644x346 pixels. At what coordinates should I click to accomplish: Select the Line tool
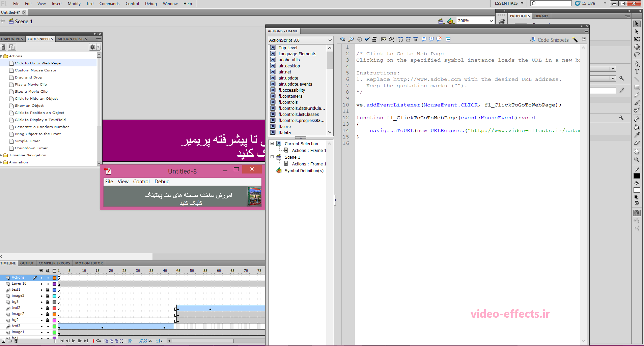click(637, 79)
